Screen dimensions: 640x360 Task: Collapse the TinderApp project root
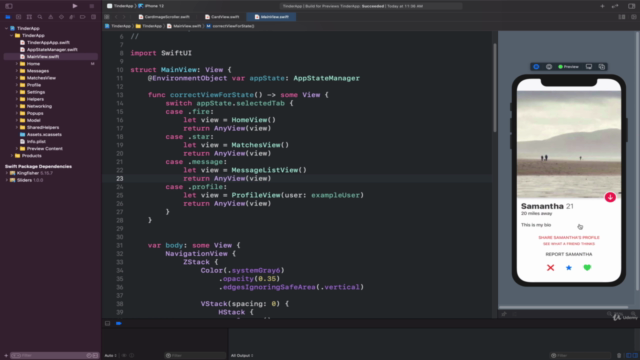[x=7, y=29]
